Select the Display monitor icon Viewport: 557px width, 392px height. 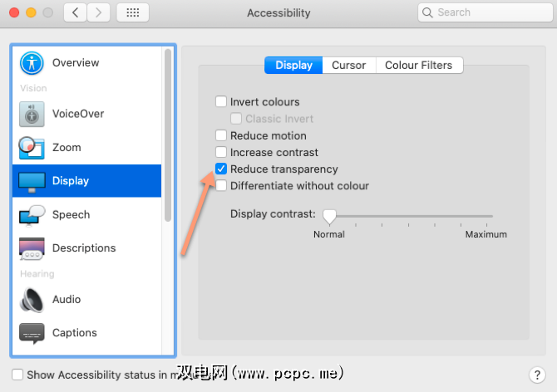32,181
